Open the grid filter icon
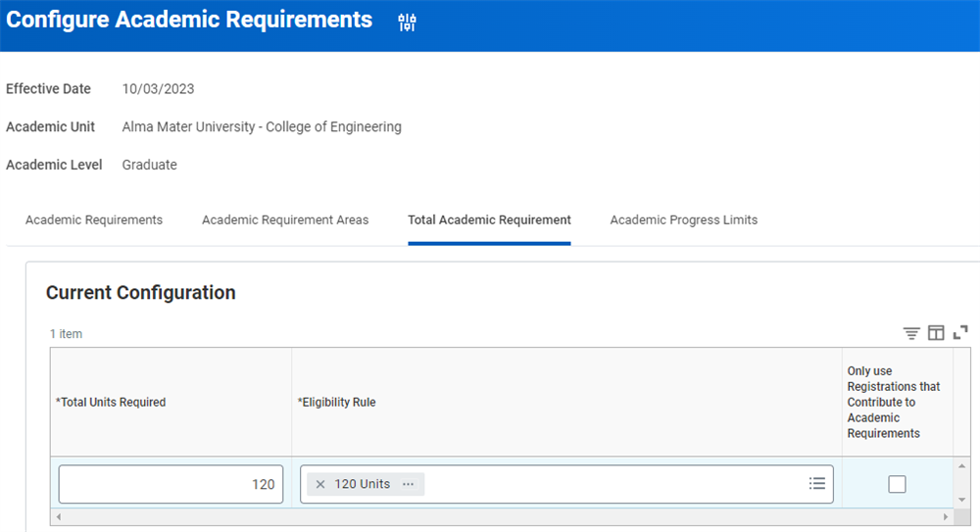Screen dimensions: 980x532 tap(911, 333)
